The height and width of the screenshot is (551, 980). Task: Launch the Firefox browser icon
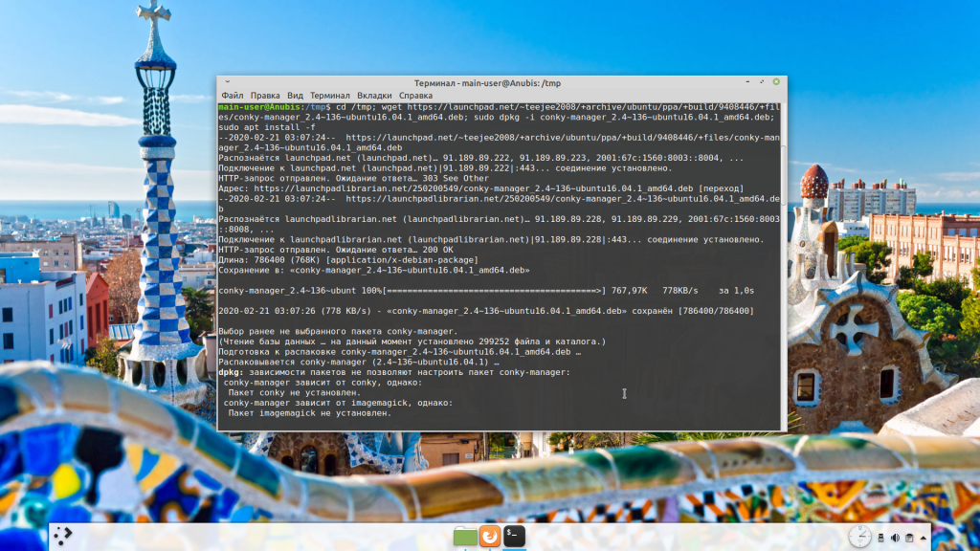point(489,536)
